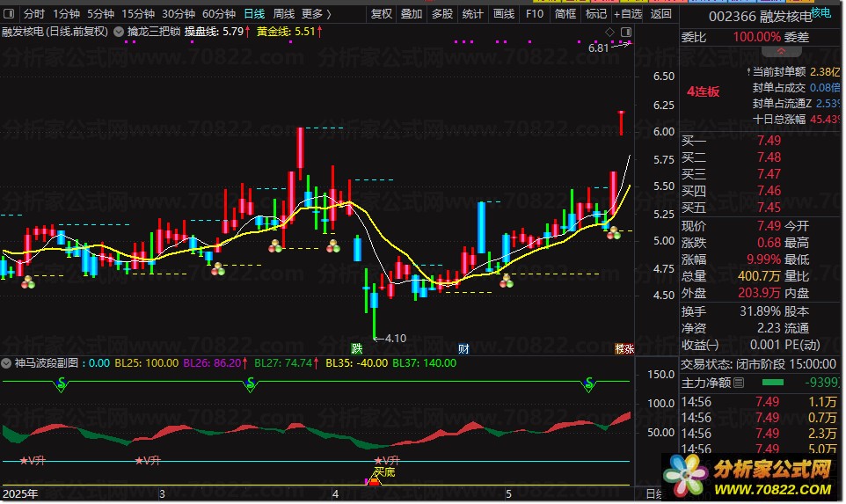The width and height of the screenshot is (846, 504).
Task: Click the 融发核电(日线.前复权) chart title
Action: click(55, 32)
